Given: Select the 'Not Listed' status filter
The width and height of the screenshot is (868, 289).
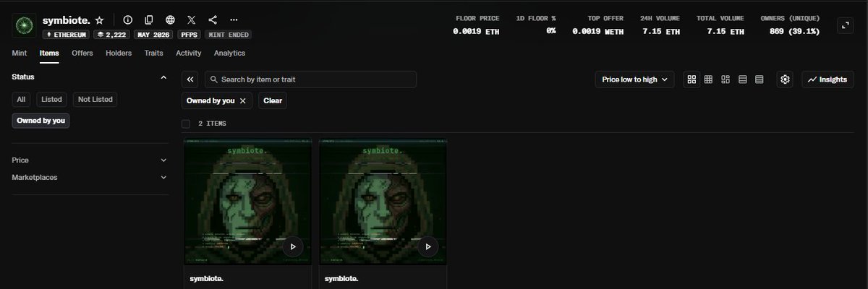Looking at the screenshot, I should [95, 100].
